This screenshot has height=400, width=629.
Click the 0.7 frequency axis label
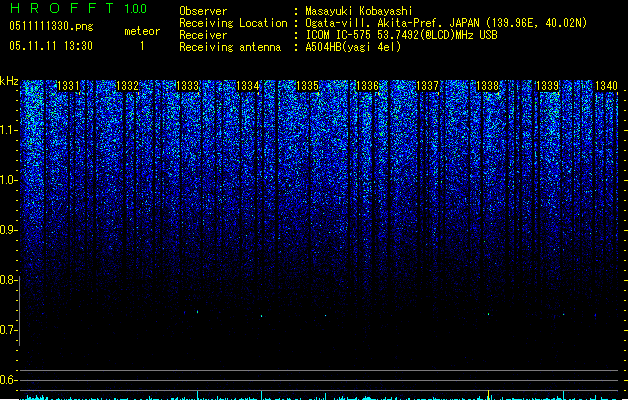[8, 330]
